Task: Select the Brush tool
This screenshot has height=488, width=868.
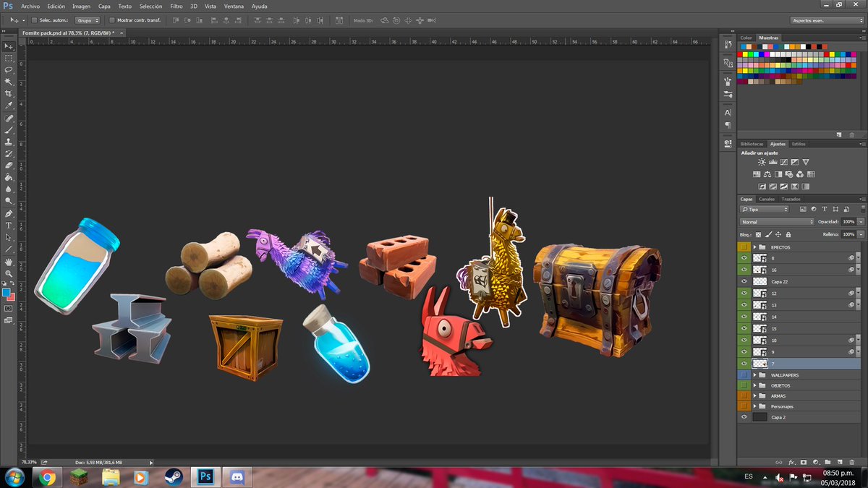Action: click(9, 130)
